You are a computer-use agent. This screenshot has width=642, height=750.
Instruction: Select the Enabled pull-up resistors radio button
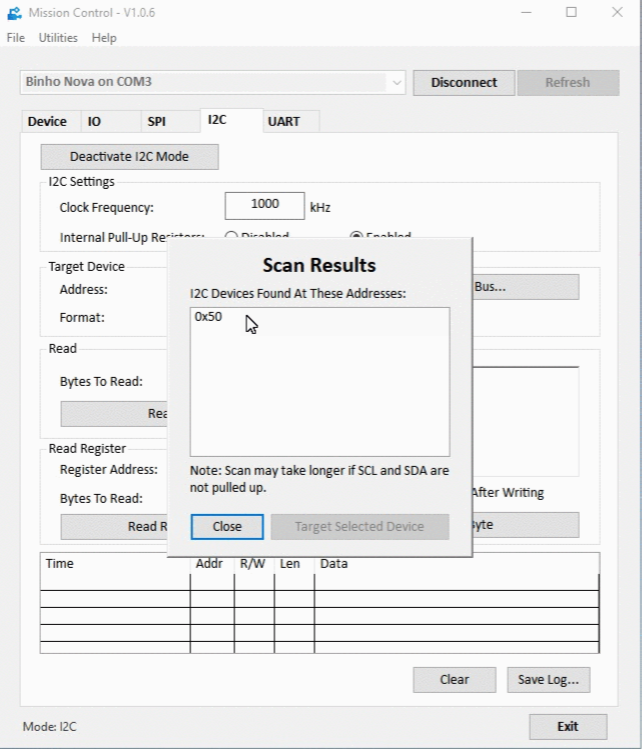[x=356, y=236]
